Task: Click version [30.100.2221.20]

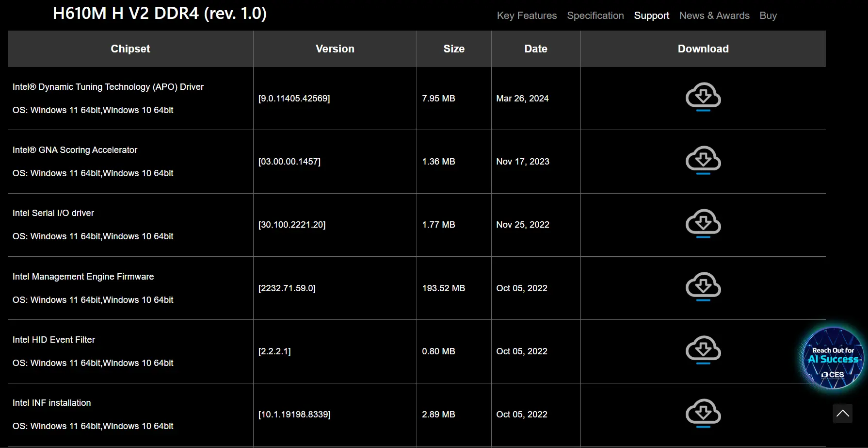Action: pos(292,225)
